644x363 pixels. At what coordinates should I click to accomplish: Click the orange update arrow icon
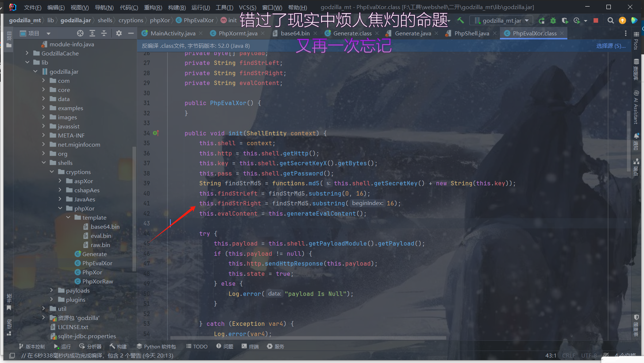pos(622,20)
